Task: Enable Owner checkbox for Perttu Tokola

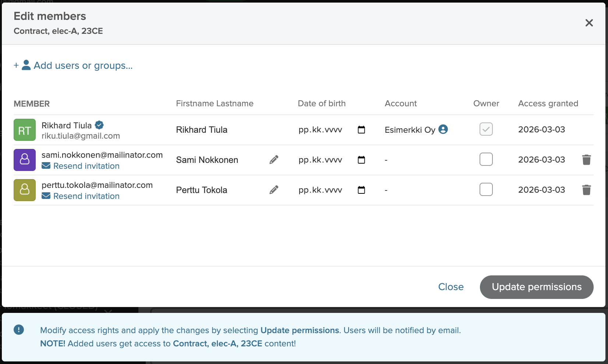Action: 486,190
